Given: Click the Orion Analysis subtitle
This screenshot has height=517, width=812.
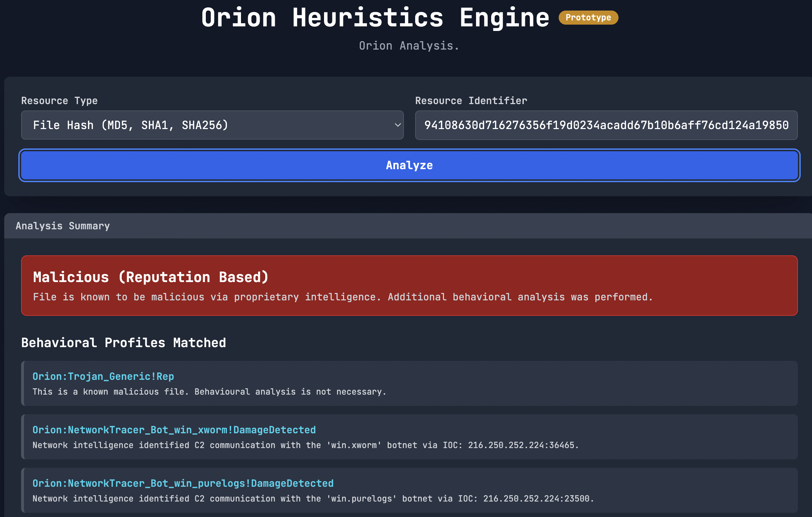Looking at the screenshot, I should point(409,46).
